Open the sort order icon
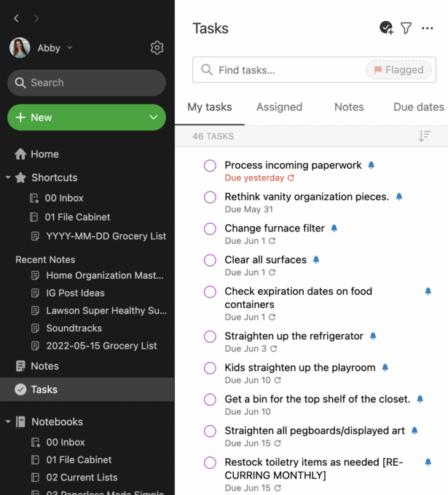This screenshot has height=495, width=448. click(425, 136)
